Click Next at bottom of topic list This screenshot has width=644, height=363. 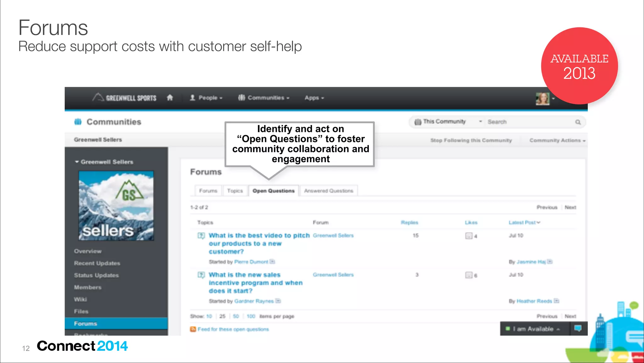(x=570, y=316)
